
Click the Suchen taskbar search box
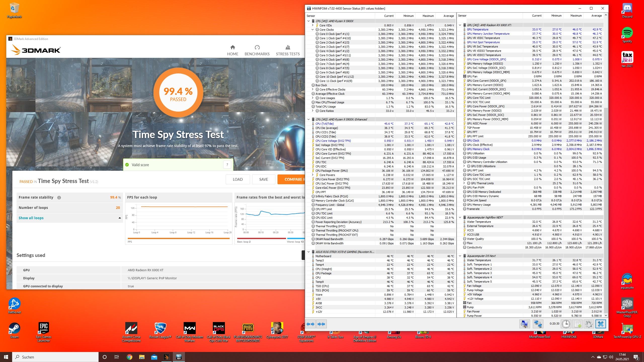tap(55, 357)
